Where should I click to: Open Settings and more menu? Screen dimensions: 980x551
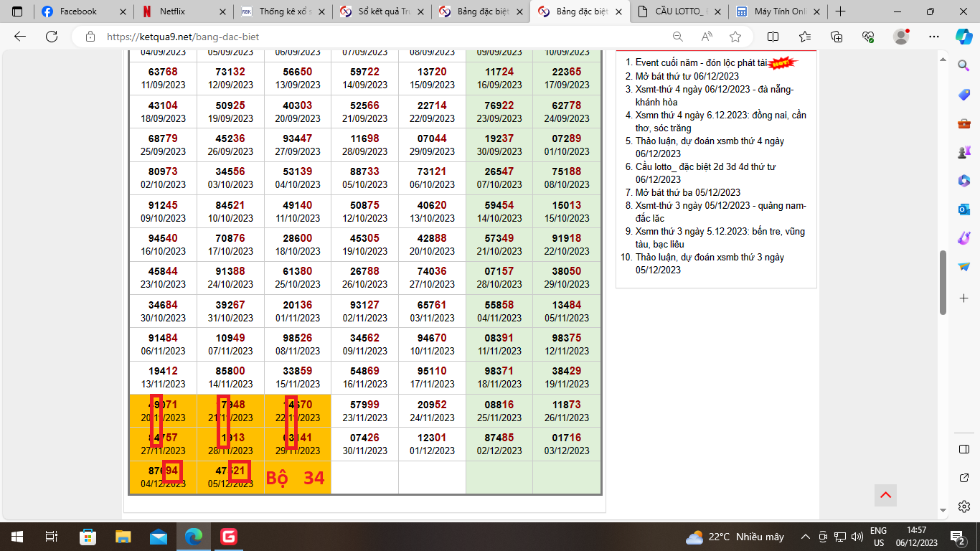point(933,37)
